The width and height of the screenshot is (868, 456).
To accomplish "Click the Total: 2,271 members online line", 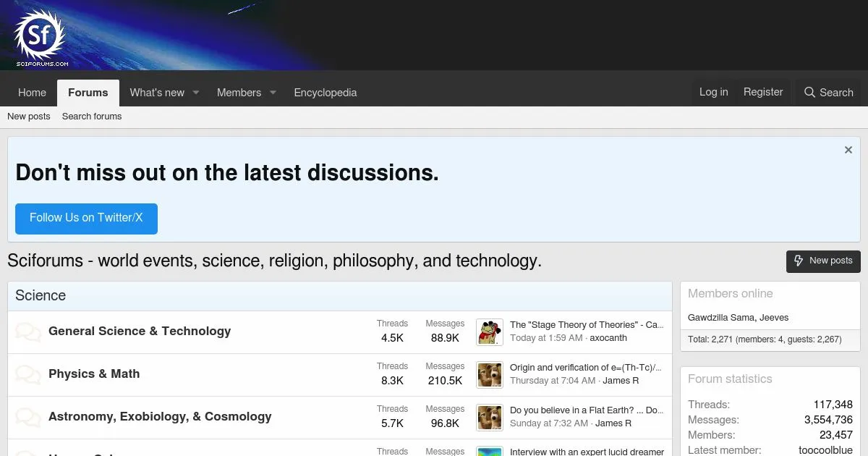I will click(x=765, y=339).
